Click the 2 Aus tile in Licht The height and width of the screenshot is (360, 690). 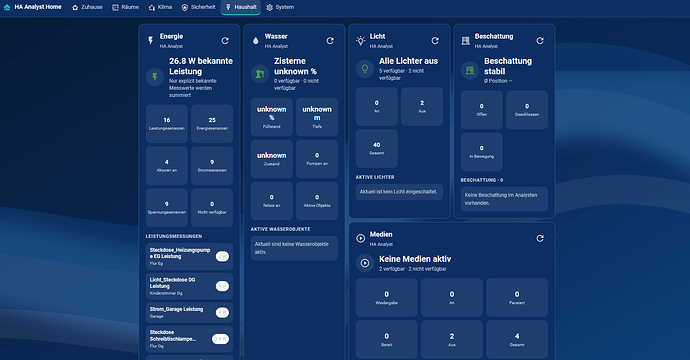422,107
